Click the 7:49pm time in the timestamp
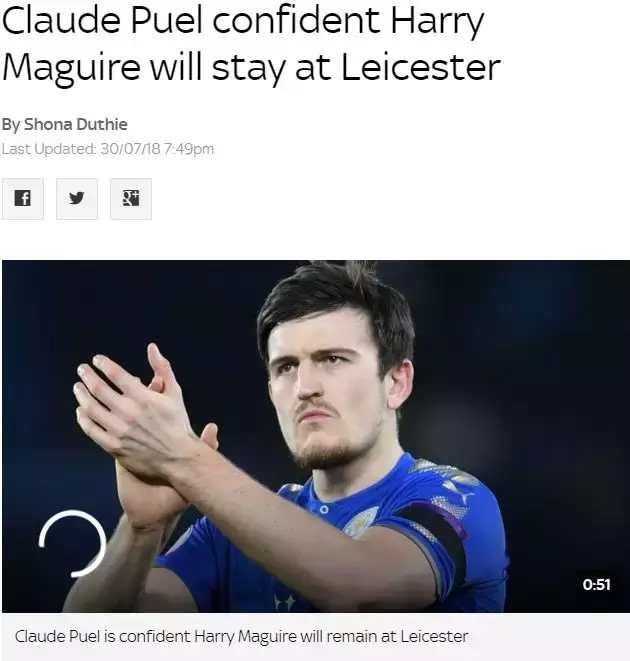This screenshot has width=630, height=661. (x=189, y=149)
